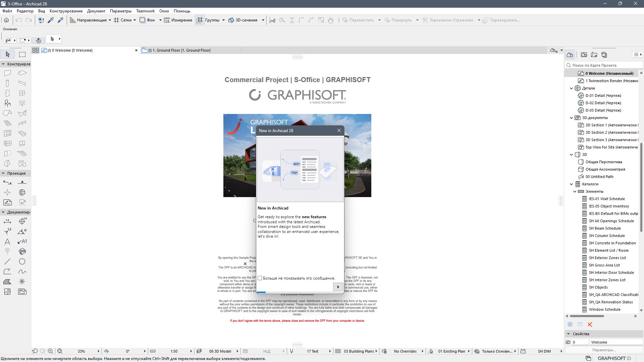Click the Home icon in the toolbar
Viewport: 644px width, 362px height.
pos(6,20)
